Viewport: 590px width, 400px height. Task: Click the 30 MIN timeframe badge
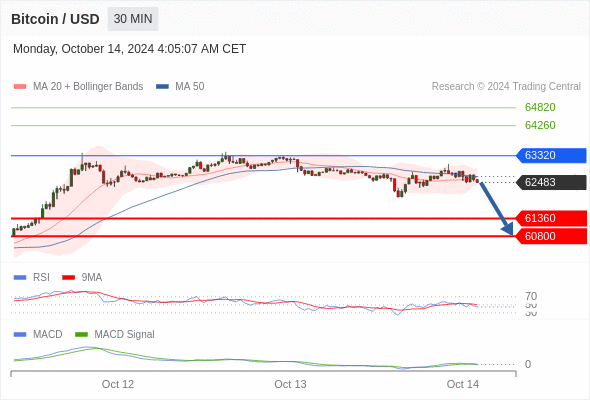[133, 19]
